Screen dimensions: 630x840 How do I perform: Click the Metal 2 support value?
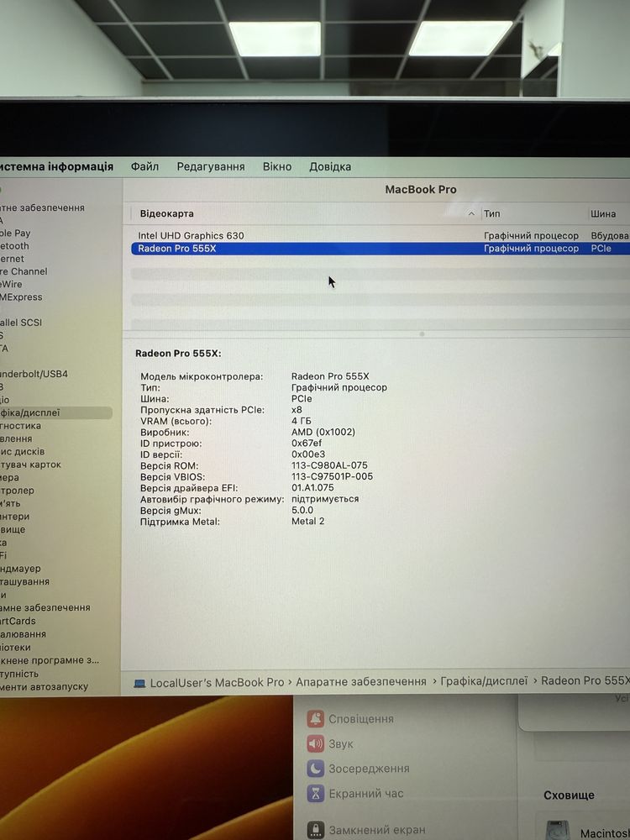pyautogui.click(x=308, y=521)
